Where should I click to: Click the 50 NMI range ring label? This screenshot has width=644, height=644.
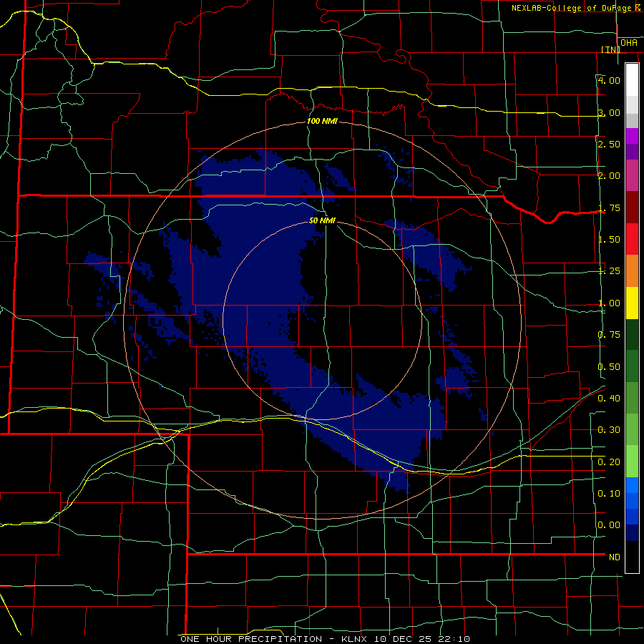[322, 220]
